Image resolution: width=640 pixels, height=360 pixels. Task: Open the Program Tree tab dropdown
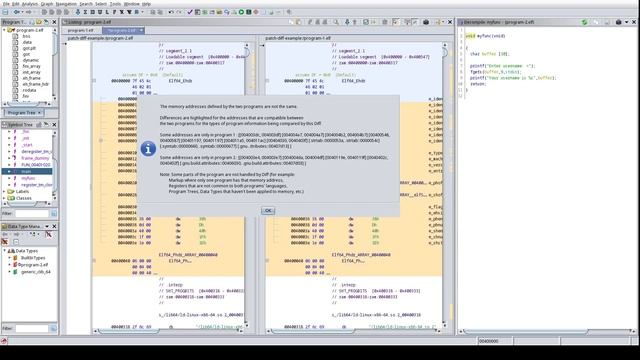(x=39, y=113)
